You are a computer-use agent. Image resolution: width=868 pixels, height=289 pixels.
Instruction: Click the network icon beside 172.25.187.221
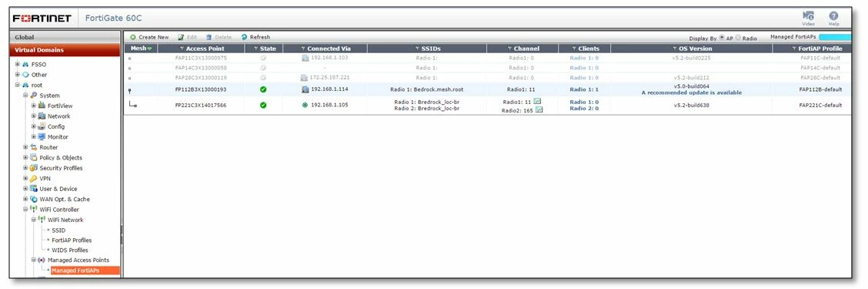tap(305, 78)
